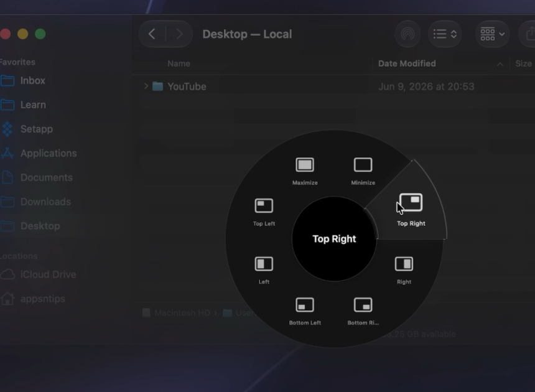Viewport: 535px width, 392px height.
Task: Open appsntips home folder
Action: tap(43, 299)
